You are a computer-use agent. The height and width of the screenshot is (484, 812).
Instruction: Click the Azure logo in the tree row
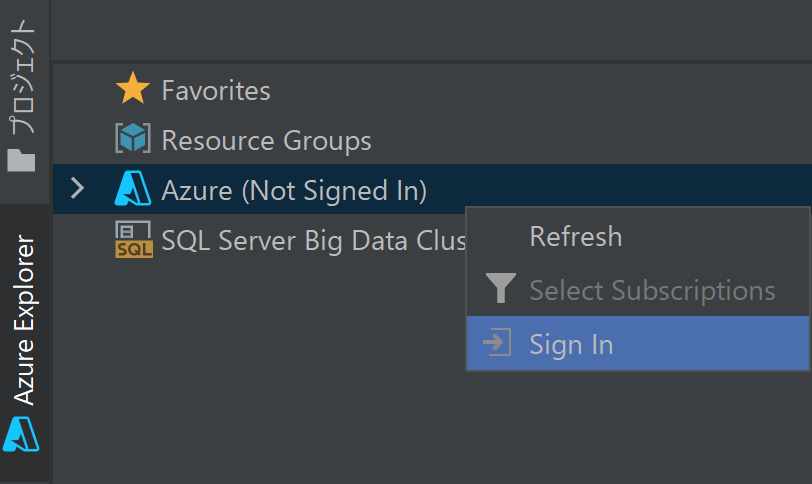point(132,189)
